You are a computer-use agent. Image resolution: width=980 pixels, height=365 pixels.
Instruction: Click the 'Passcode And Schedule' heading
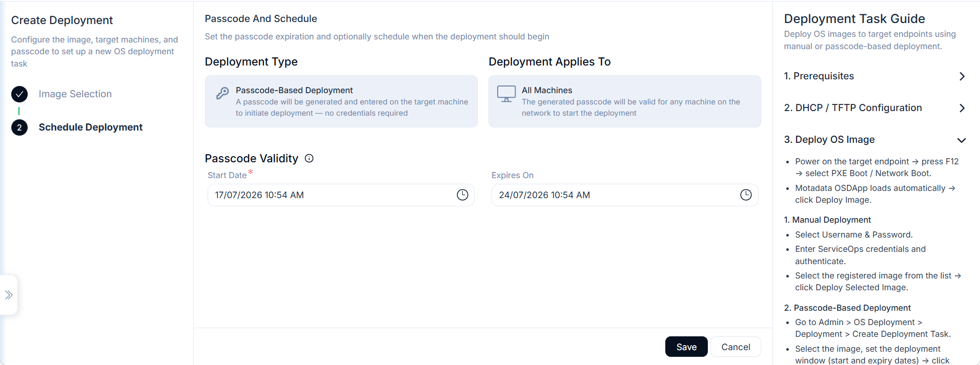tap(261, 19)
